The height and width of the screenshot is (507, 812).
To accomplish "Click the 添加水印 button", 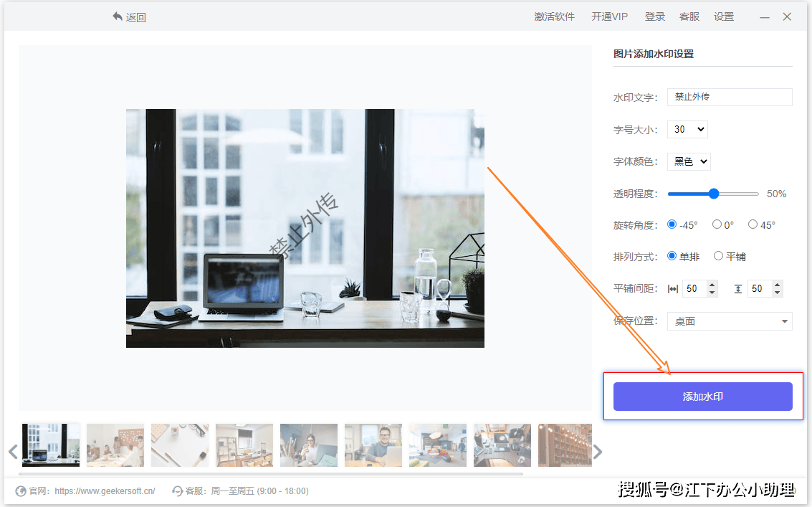I will tap(702, 397).
